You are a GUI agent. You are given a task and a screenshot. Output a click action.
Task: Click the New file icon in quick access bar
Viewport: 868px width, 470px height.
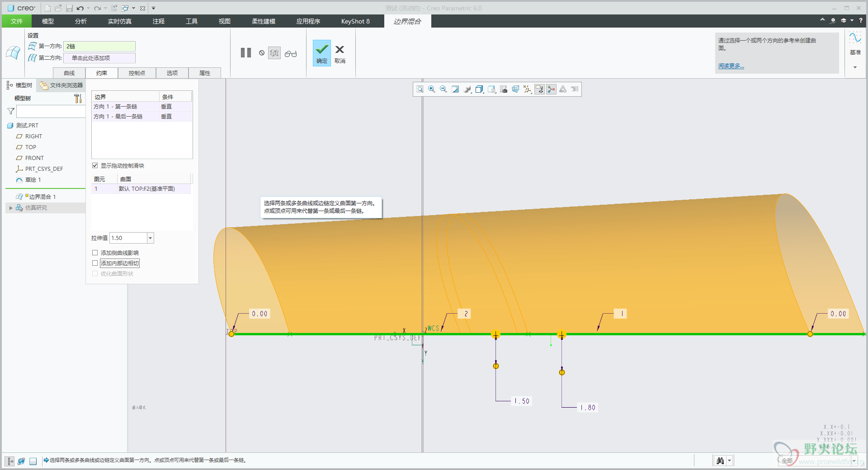click(47, 8)
